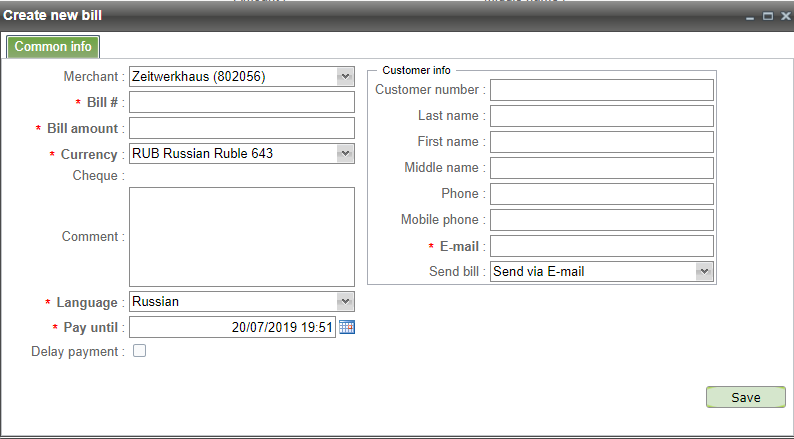The image size is (794, 439).
Task: Enable the Delay payment checkbox
Action: [139, 351]
